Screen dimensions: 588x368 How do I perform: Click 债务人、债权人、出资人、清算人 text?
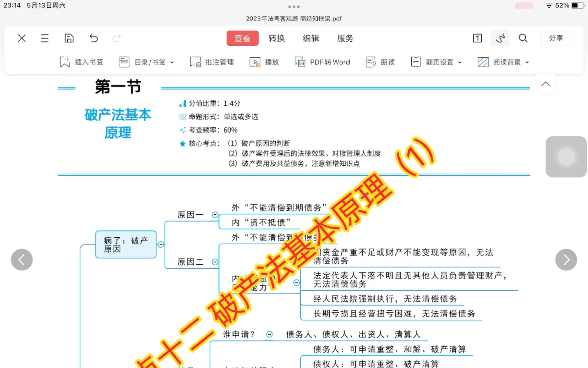click(x=353, y=334)
